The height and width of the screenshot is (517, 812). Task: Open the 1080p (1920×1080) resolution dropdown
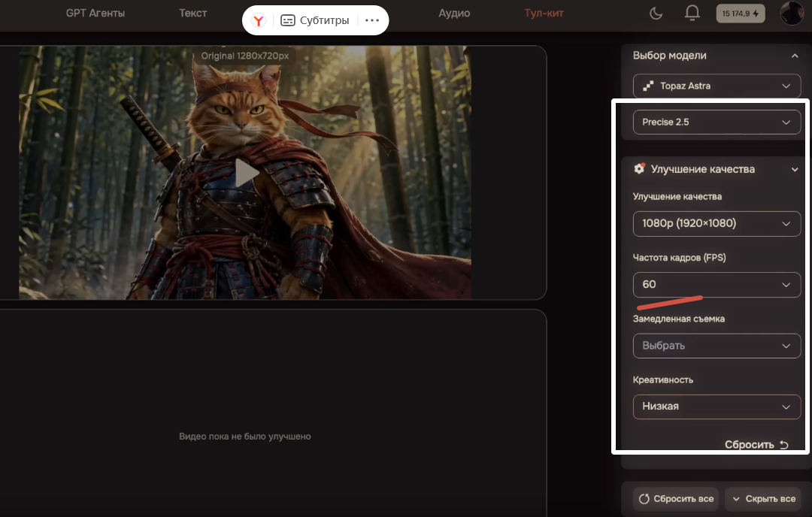click(x=717, y=224)
